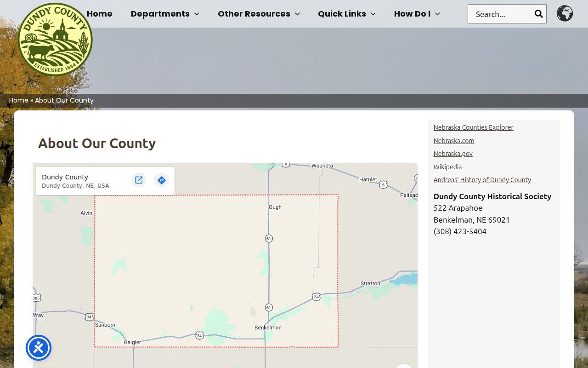The height and width of the screenshot is (368, 588).
Task: Click Haigler town label on map
Action: tap(132, 342)
